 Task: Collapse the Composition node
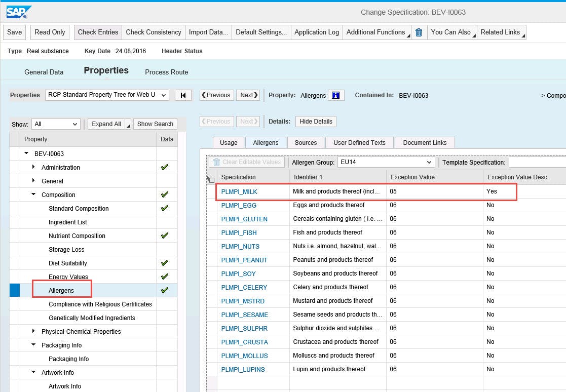(x=33, y=194)
